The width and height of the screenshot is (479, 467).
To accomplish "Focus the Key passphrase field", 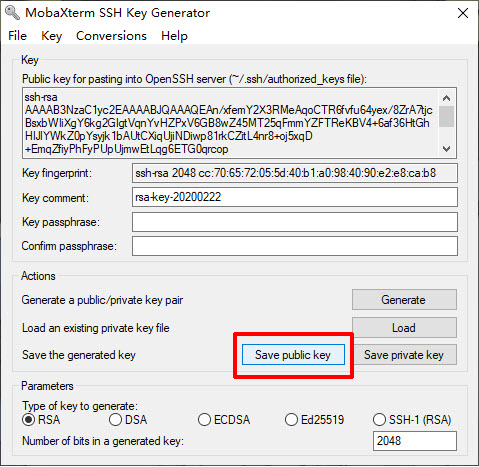I will [295, 222].
